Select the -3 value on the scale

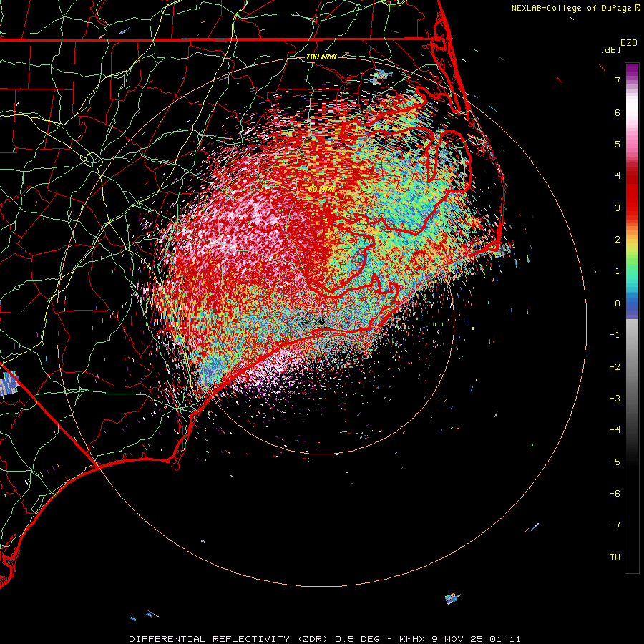point(615,399)
